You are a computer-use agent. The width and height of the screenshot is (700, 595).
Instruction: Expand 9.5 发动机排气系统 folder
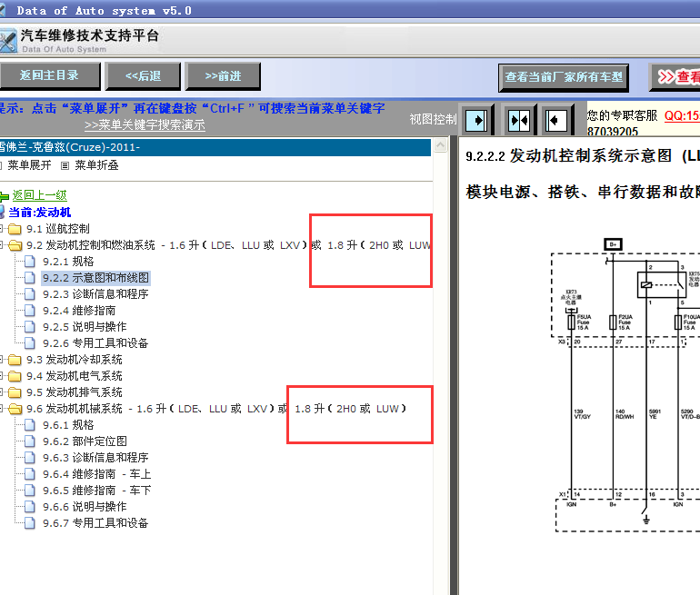(x=1, y=392)
